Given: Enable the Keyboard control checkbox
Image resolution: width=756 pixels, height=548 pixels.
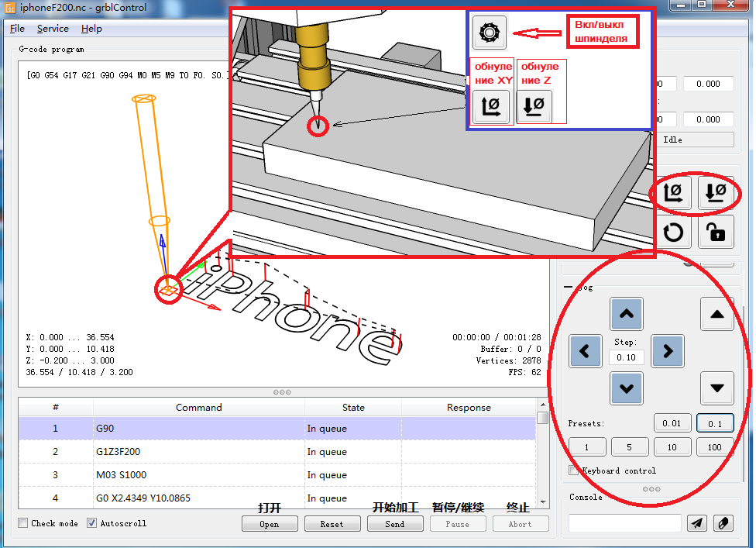Looking at the screenshot, I should click(573, 470).
